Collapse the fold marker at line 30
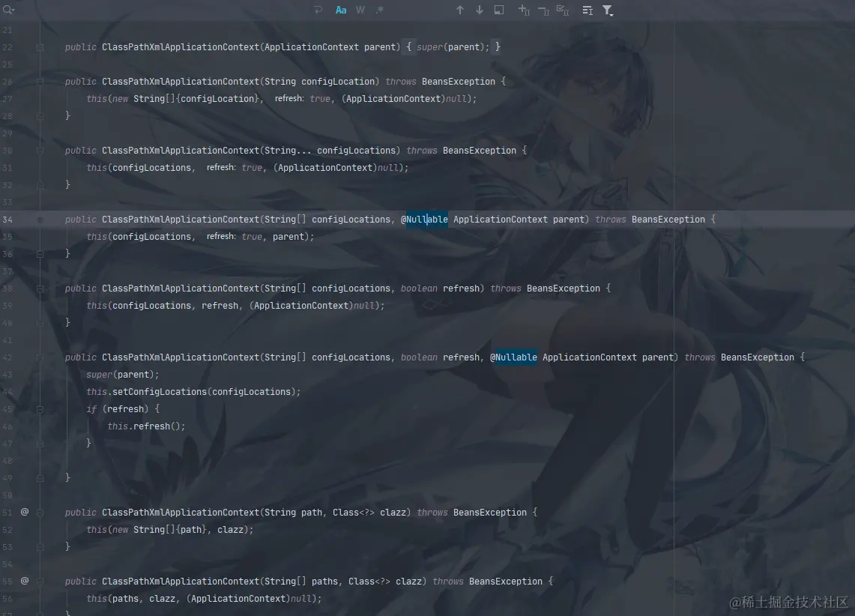The height and width of the screenshot is (616, 855). point(40,151)
